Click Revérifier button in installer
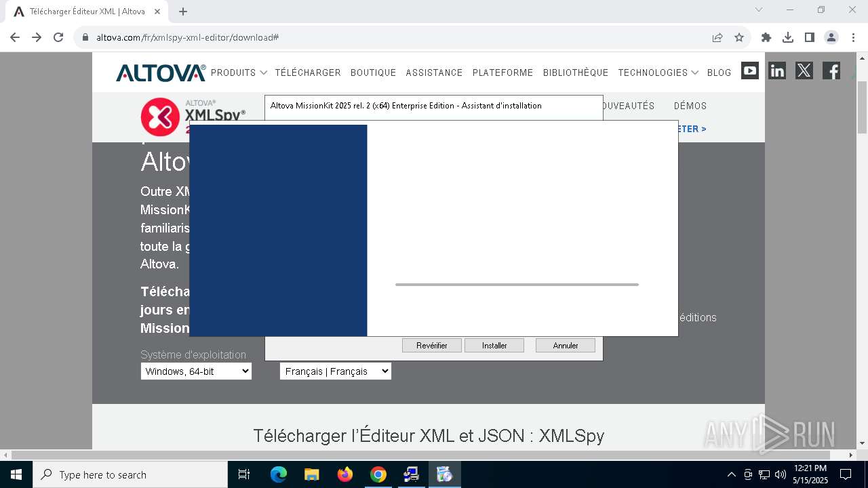The width and height of the screenshot is (868, 488). [432, 346]
